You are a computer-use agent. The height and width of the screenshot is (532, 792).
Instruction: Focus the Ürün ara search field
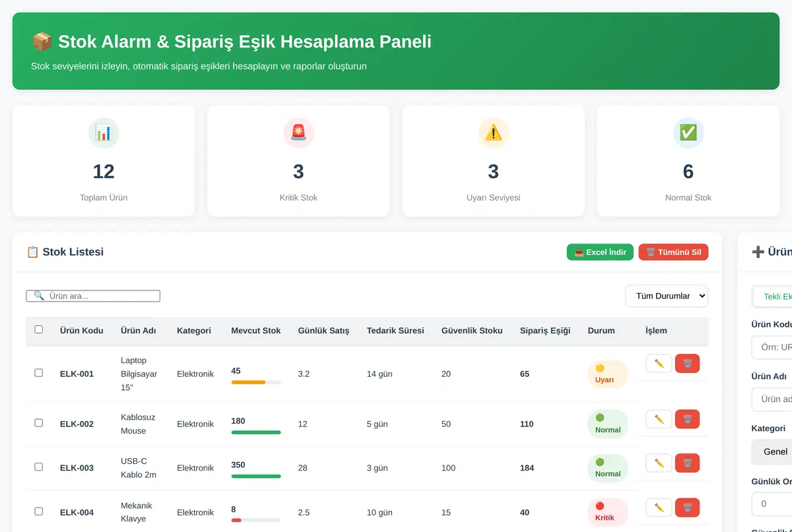pos(93,296)
